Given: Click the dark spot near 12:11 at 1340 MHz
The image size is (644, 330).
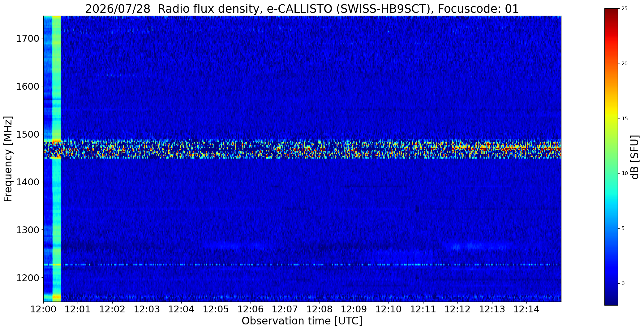Looking at the screenshot, I should [417, 209].
